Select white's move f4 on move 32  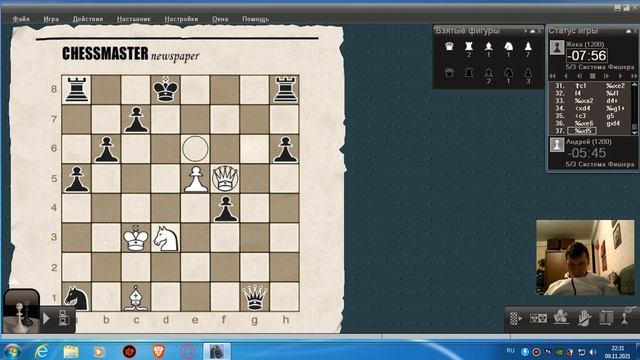(578, 93)
